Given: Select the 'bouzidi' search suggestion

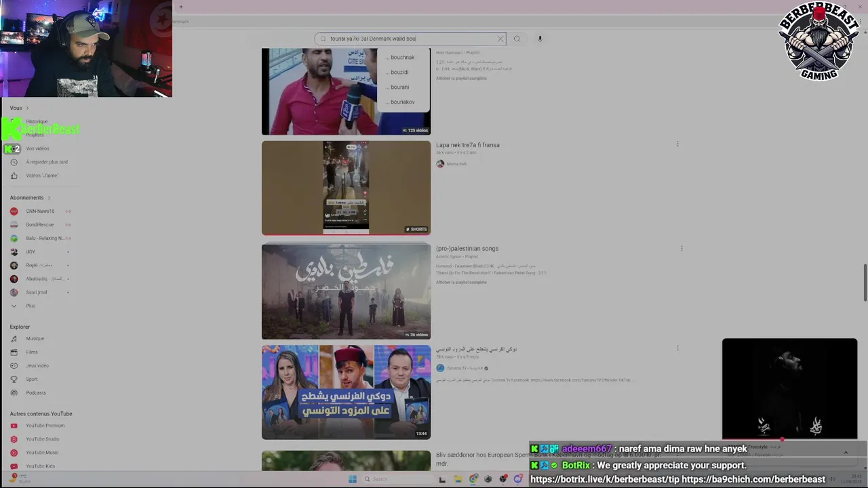Looking at the screenshot, I should [403, 73].
